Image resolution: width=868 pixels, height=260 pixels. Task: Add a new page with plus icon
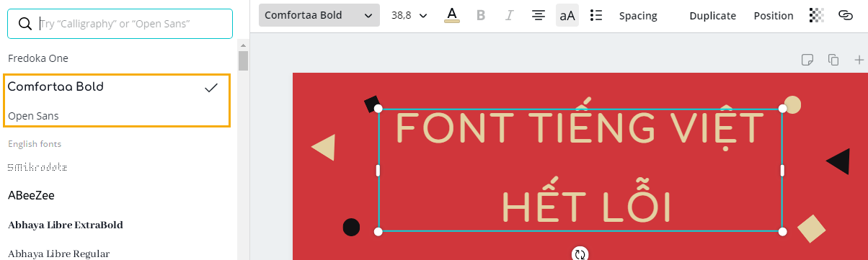click(x=859, y=60)
